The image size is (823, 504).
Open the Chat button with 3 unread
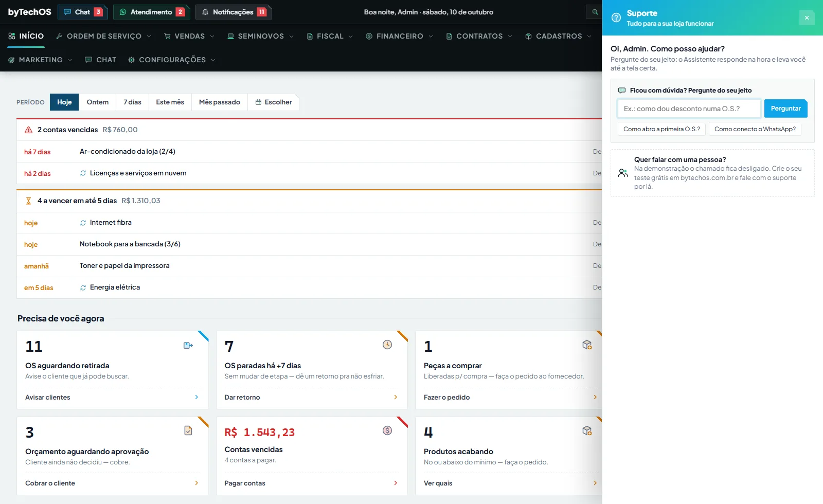(83, 12)
